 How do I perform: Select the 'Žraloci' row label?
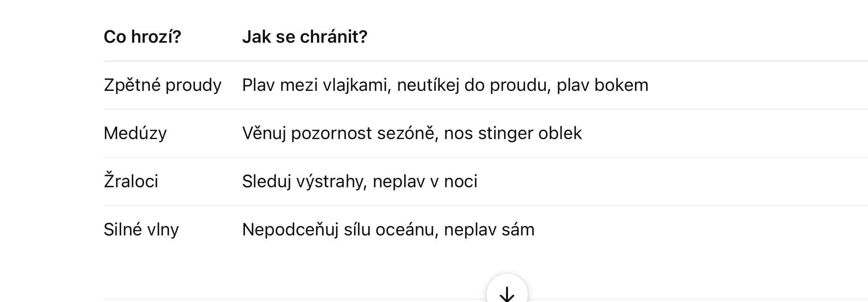pos(131,181)
